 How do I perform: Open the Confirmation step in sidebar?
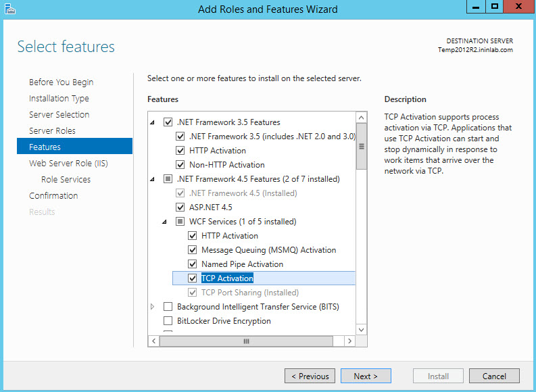tap(53, 195)
